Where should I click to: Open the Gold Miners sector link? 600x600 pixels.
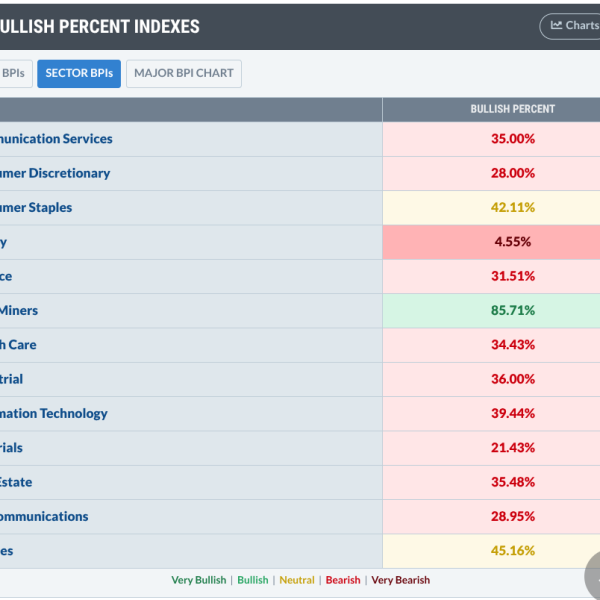[x=19, y=310]
